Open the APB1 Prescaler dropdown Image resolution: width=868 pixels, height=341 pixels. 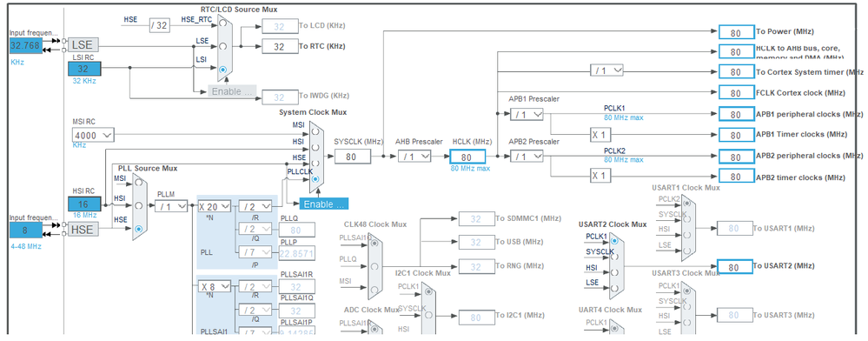pos(527,114)
